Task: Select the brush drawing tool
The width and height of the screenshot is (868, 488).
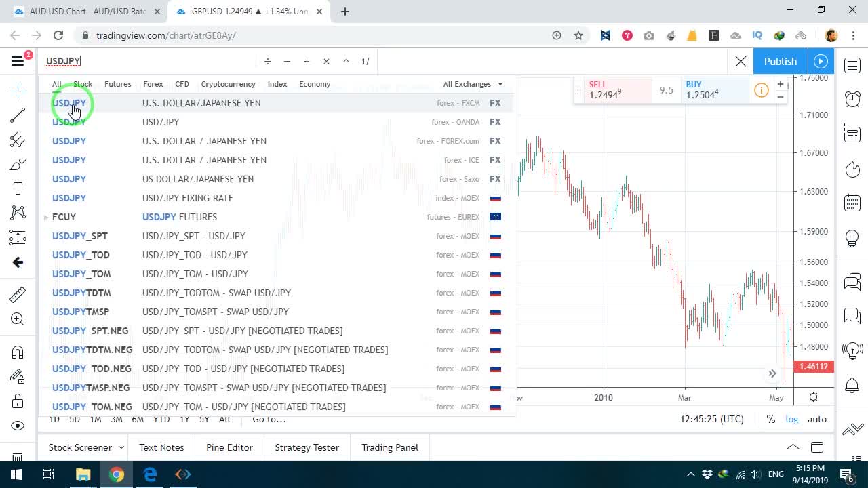Action: pyautogui.click(x=18, y=165)
